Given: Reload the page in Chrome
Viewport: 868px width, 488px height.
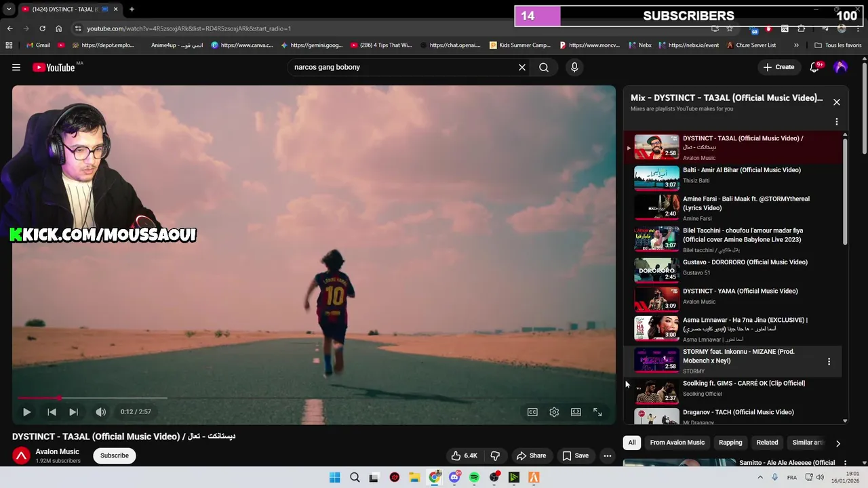Looking at the screenshot, I should [x=42, y=28].
